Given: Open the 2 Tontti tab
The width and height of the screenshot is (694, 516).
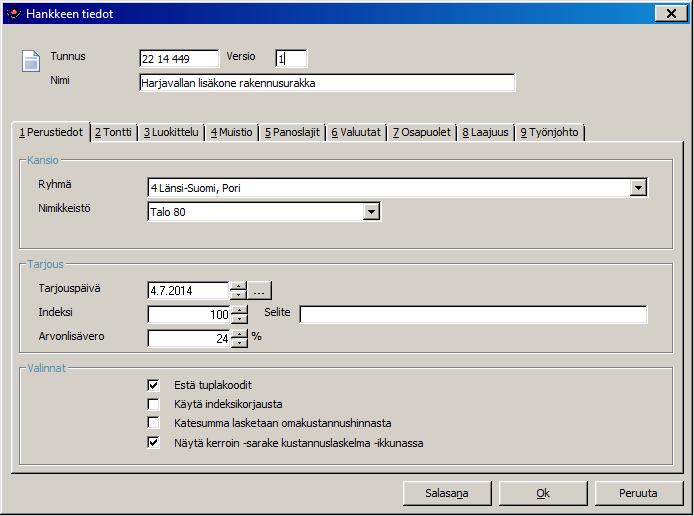Looking at the screenshot, I should (x=113, y=132).
